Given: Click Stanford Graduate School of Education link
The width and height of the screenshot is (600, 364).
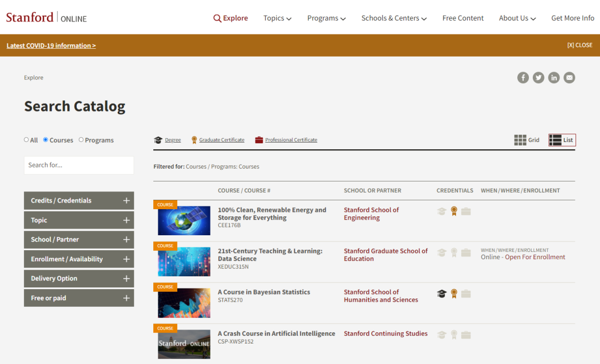Looking at the screenshot, I should (386, 255).
